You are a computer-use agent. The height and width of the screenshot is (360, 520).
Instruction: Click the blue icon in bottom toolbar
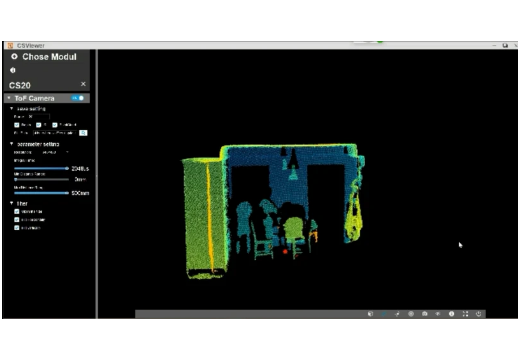tap(384, 314)
